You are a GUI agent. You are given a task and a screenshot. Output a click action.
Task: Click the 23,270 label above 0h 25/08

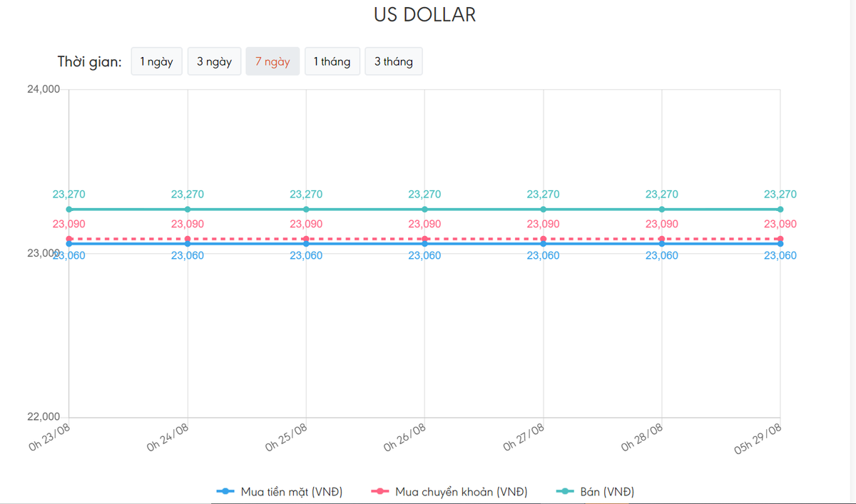[x=306, y=194]
